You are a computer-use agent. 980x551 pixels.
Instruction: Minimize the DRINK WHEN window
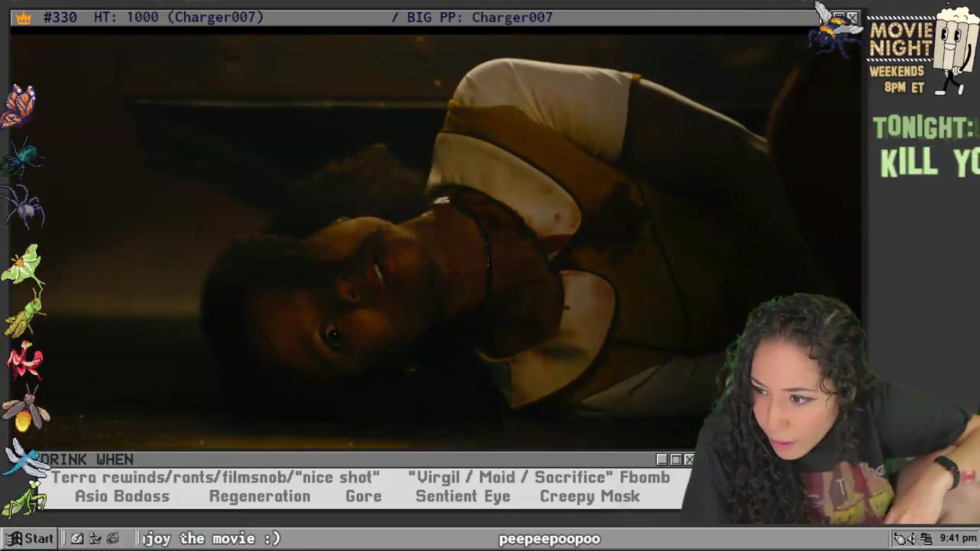click(x=662, y=460)
